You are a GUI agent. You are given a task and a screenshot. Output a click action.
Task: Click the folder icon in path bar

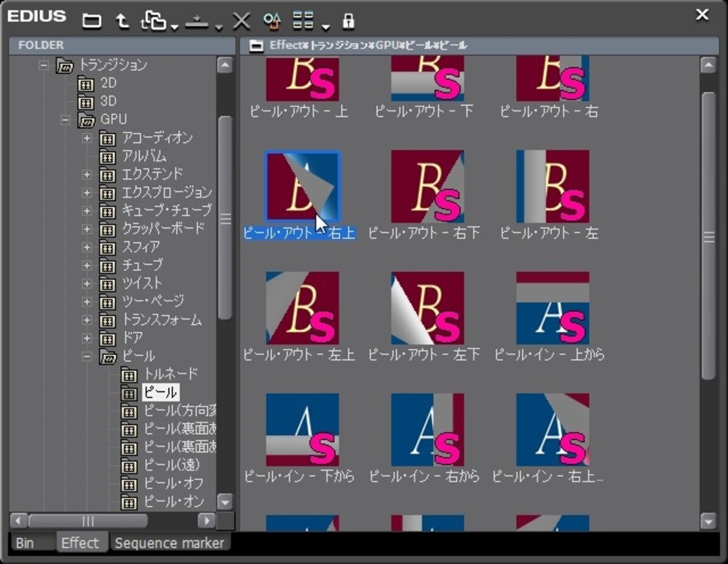coord(257,45)
